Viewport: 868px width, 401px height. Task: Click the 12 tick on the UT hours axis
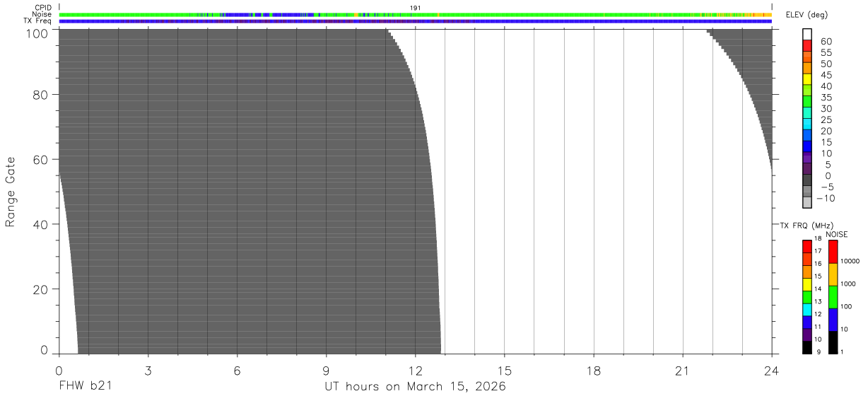point(416,370)
